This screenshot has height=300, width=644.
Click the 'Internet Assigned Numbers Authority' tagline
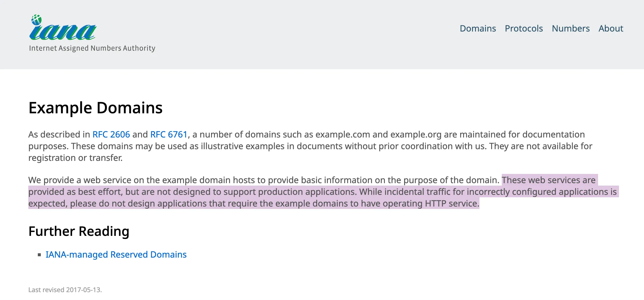(x=92, y=48)
